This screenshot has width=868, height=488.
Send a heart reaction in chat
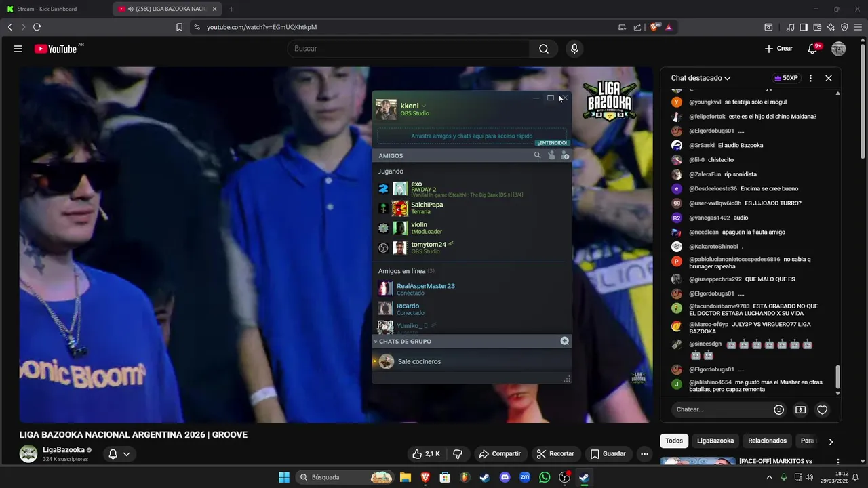(x=822, y=409)
